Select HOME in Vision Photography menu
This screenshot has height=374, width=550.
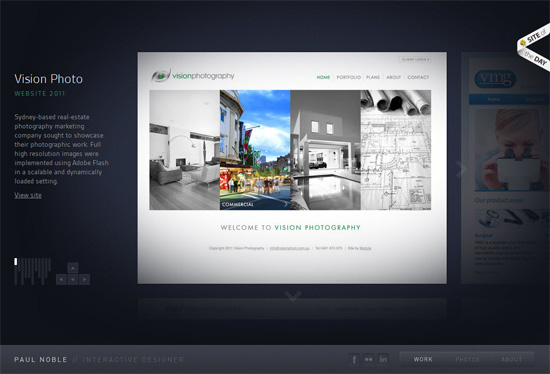pos(323,77)
